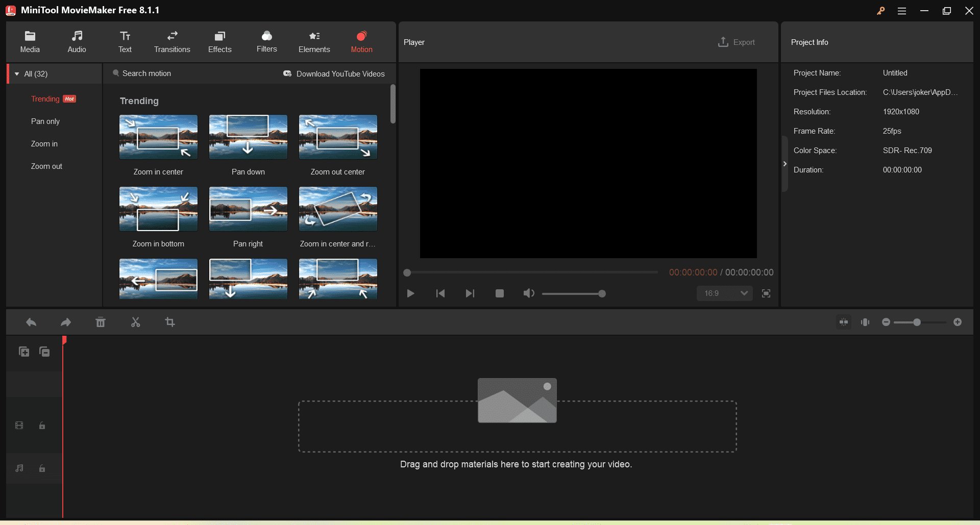Open the 16:9 aspect ratio dropdown

tap(725, 293)
